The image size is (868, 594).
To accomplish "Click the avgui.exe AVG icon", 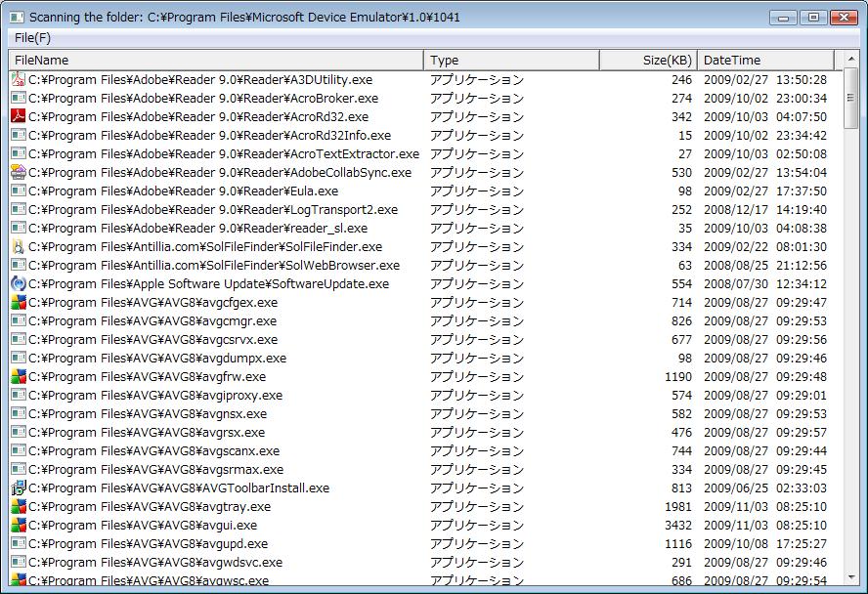I will [19, 525].
